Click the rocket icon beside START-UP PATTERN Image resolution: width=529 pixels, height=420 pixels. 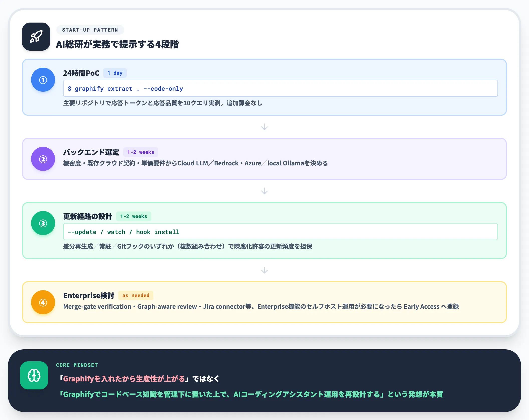point(36,37)
